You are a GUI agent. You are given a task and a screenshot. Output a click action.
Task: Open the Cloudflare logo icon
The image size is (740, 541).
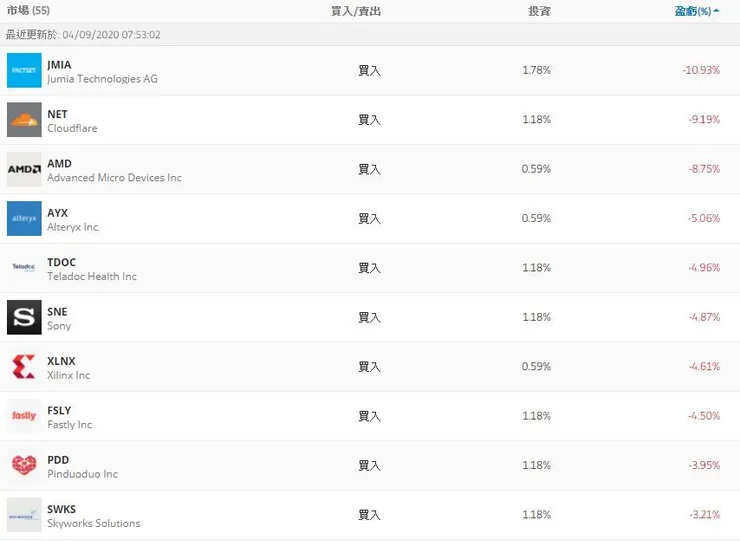24,120
